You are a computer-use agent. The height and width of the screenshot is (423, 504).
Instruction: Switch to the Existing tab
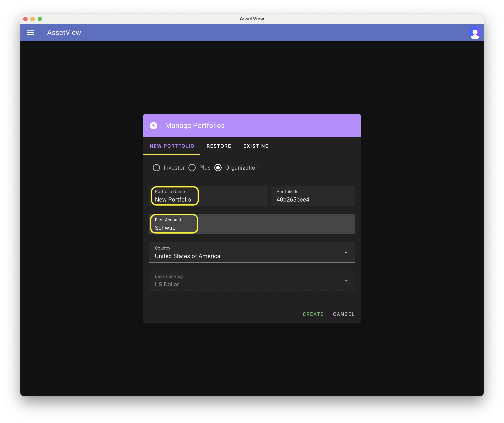tap(256, 146)
